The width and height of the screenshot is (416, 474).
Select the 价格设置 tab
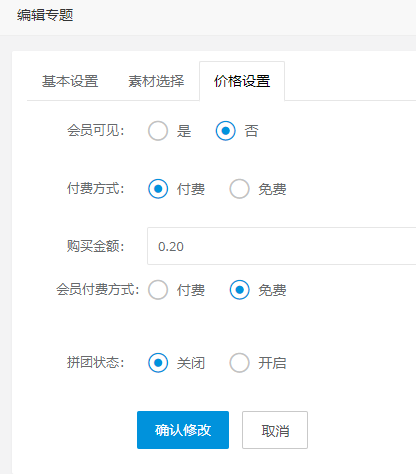pyautogui.click(x=242, y=81)
